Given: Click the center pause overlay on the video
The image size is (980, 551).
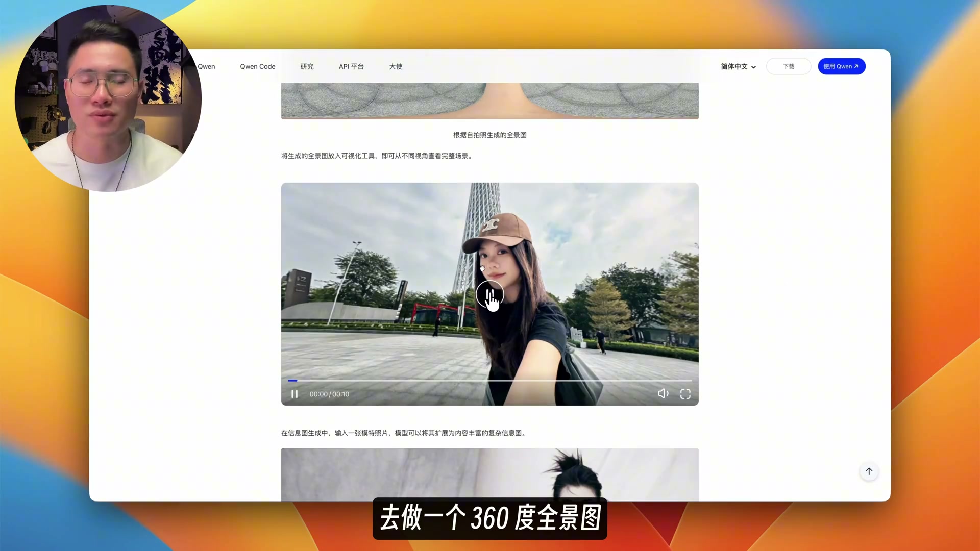Looking at the screenshot, I should (490, 294).
